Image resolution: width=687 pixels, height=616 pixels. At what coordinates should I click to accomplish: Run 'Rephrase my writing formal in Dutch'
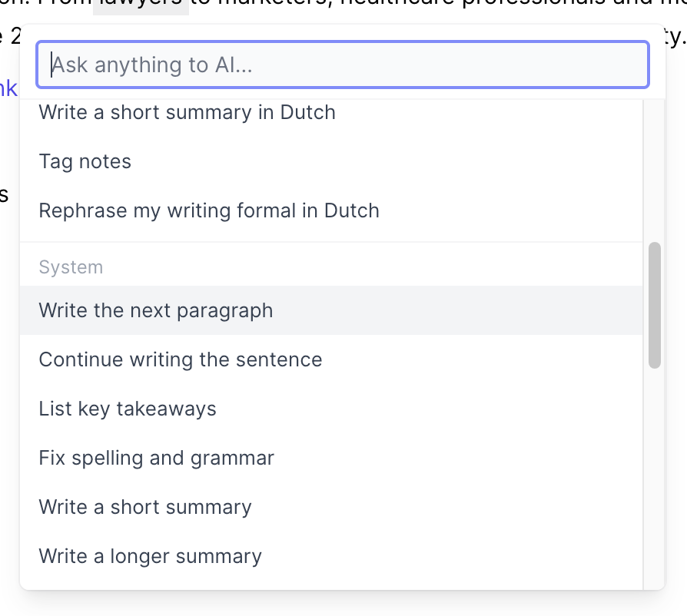(330, 210)
